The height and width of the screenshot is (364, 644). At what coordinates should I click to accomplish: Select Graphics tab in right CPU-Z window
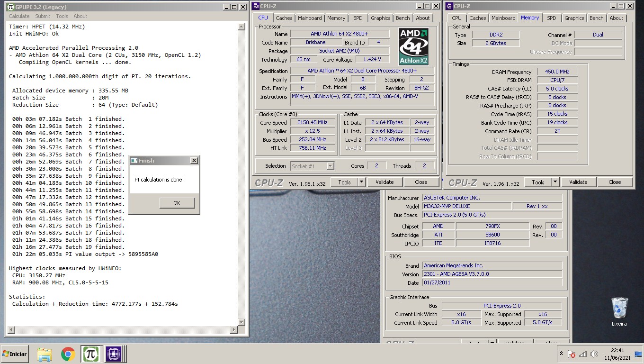pyautogui.click(x=574, y=18)
